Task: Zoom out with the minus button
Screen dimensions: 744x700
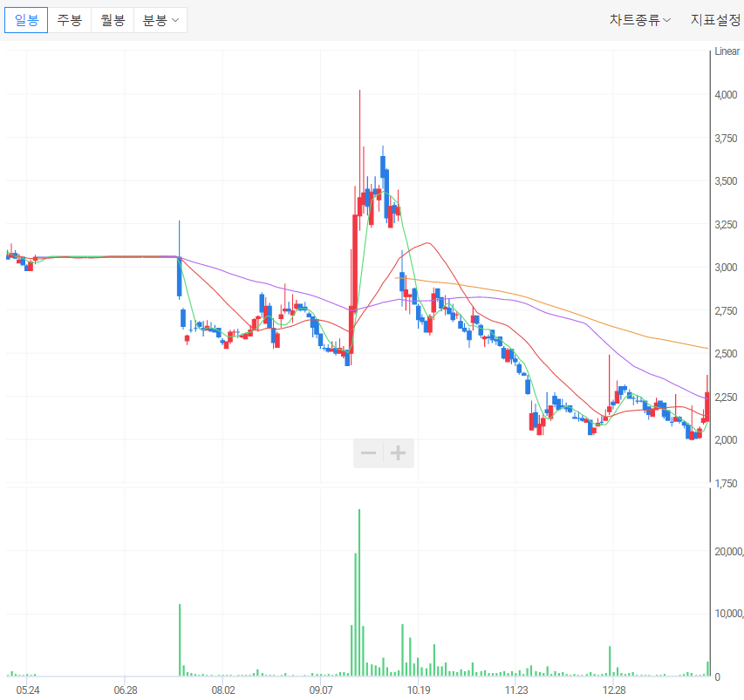Action: (368, 453)
